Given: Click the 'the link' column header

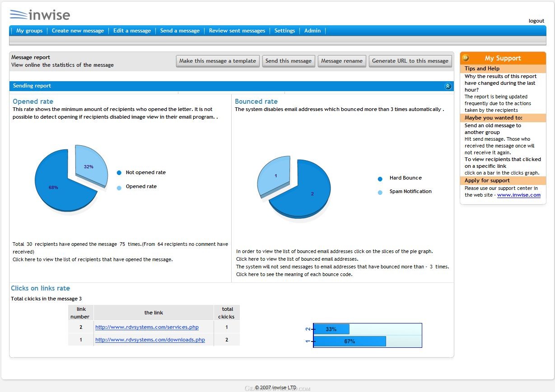Looking at the screenshot, I should (154, 313).
